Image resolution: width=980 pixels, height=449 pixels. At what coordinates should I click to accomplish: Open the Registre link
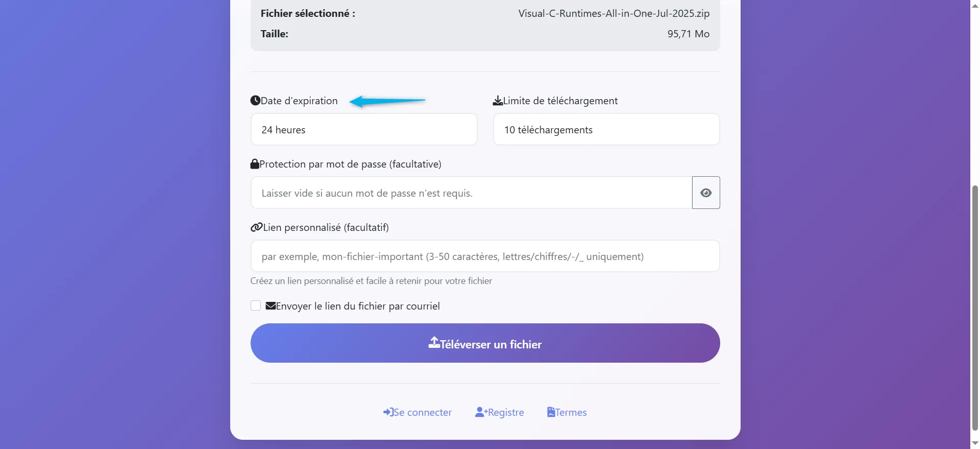tap(499, 412)
